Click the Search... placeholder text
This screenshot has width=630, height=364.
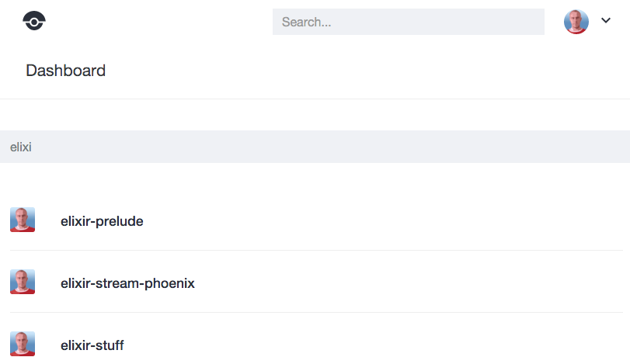coord(306,22)
